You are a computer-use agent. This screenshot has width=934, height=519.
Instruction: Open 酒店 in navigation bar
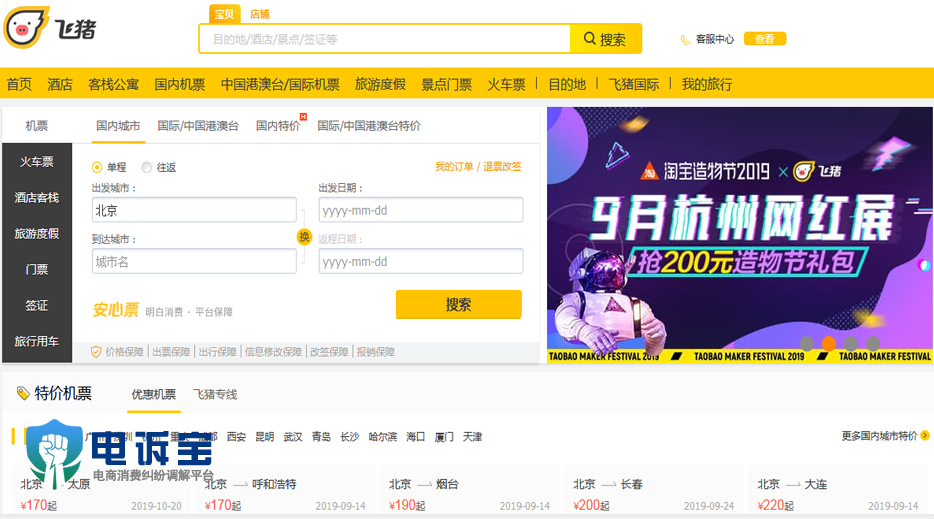(60, 84)
